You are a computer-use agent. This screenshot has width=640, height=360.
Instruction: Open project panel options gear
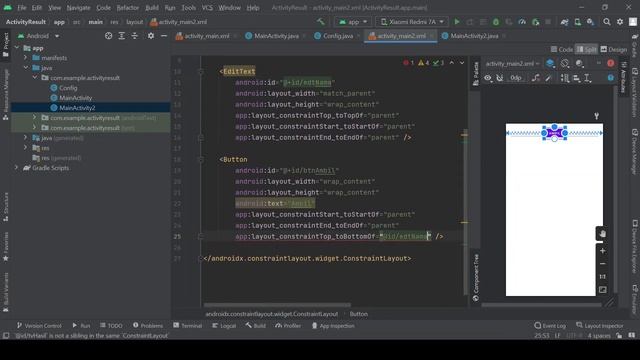[151, 36]
